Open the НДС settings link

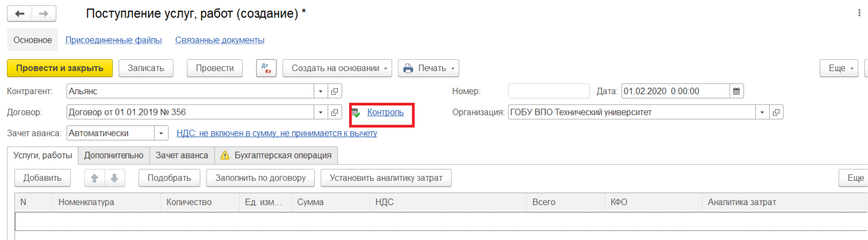tap(276, 133)
